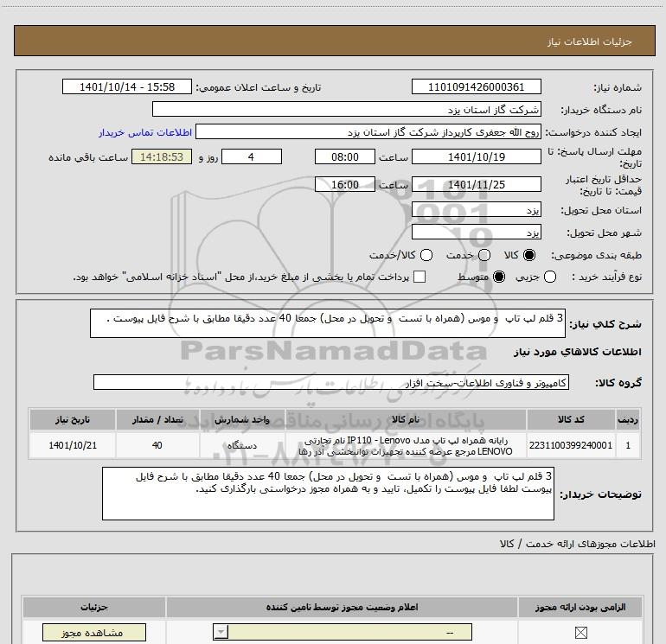Click the price validity date 1401/11/25
Image resolution: width=666 pixels, height=644 pixels.
tap(476, 185)
